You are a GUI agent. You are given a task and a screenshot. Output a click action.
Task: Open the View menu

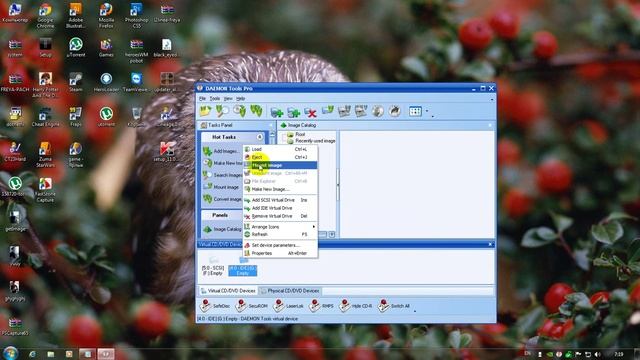click(x=228, y=98)
